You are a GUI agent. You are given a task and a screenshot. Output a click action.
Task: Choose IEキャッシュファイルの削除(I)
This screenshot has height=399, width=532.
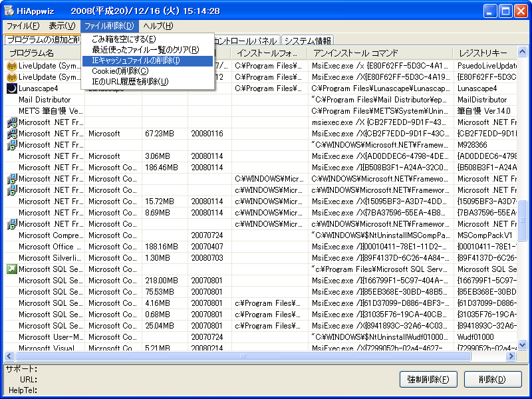pyautogui.click(x=147, y=61)
